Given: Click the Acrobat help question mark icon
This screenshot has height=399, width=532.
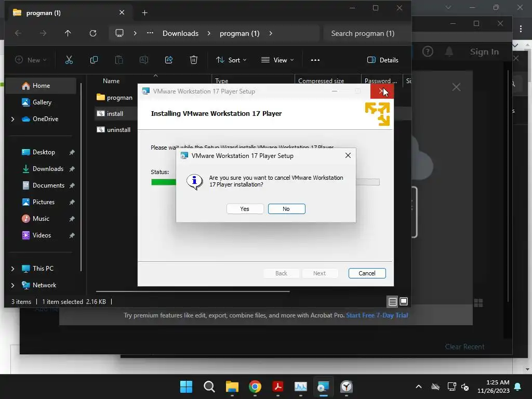Looking at the screenshot, I should (x=428, y=51).
